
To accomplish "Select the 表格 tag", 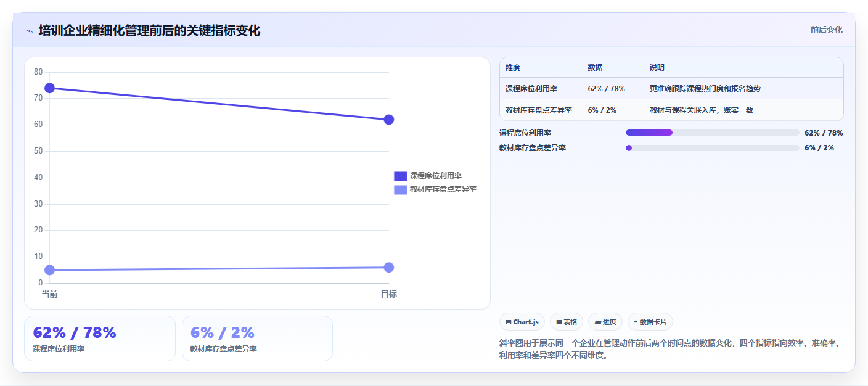I will [567, 322].
